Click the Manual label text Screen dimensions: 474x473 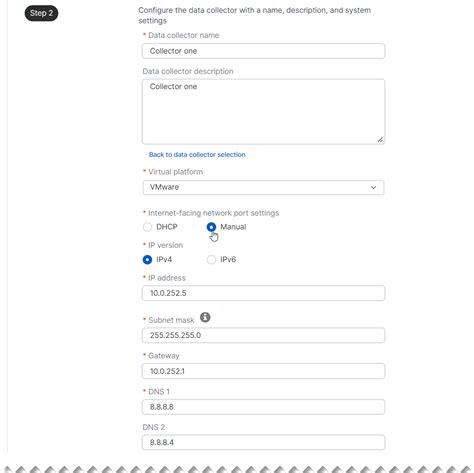(x=233, y=227)
